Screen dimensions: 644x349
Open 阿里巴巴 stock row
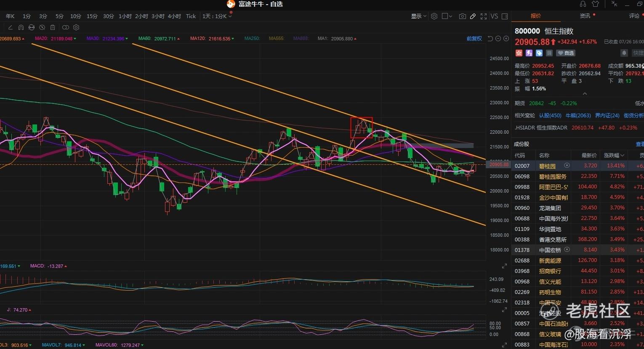pos(577,187)
